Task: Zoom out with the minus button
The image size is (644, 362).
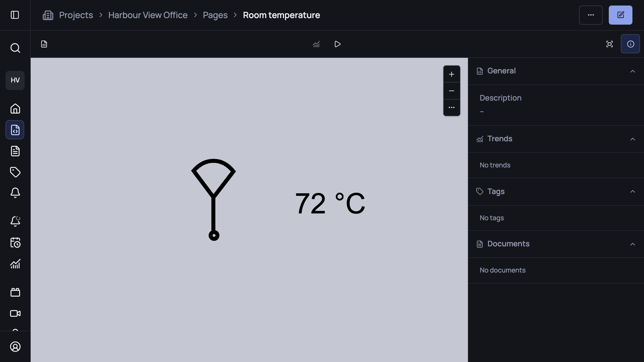Action: pyautogui.click(x=452, y=91)
